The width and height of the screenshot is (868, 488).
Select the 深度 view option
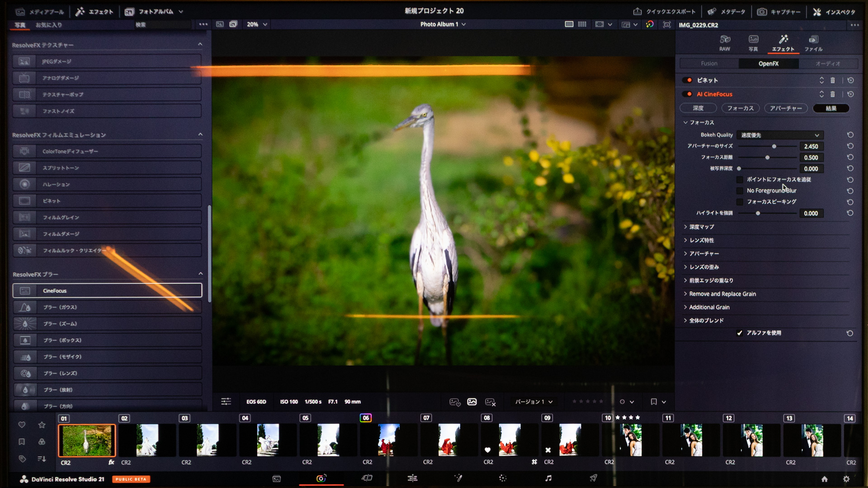698,108
